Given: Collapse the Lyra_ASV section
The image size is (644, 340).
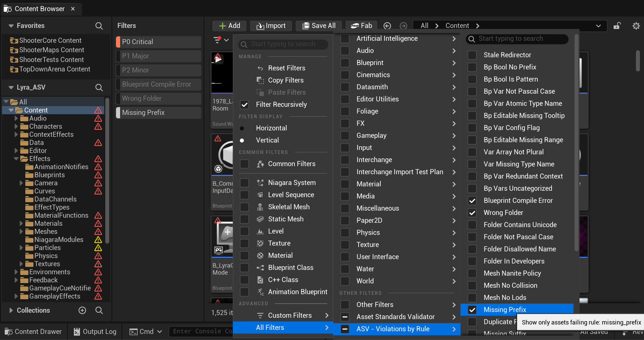Looking at the screenshot, I should (x=11, y=88).
